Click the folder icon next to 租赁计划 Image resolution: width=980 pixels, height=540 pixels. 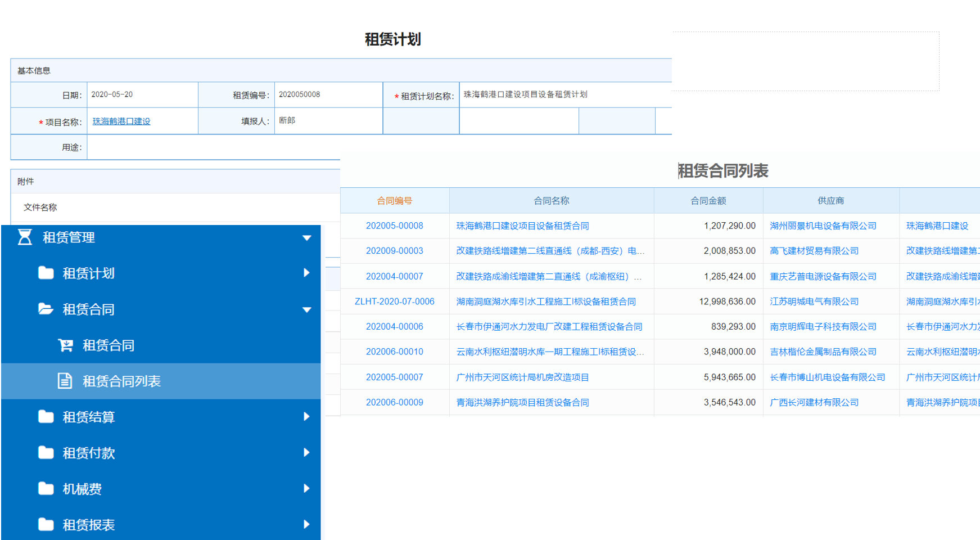click(46, 273)
